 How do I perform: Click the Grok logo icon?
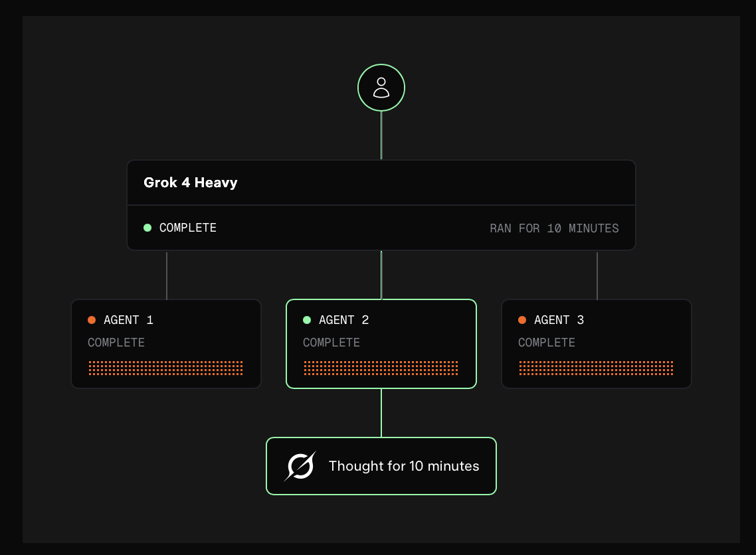(x=300, y=466)
